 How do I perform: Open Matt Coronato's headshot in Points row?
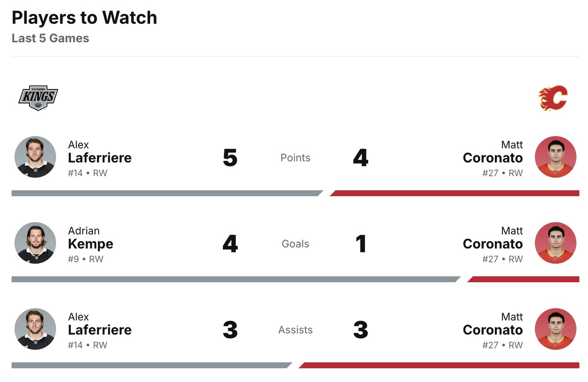tap(555, 157)
